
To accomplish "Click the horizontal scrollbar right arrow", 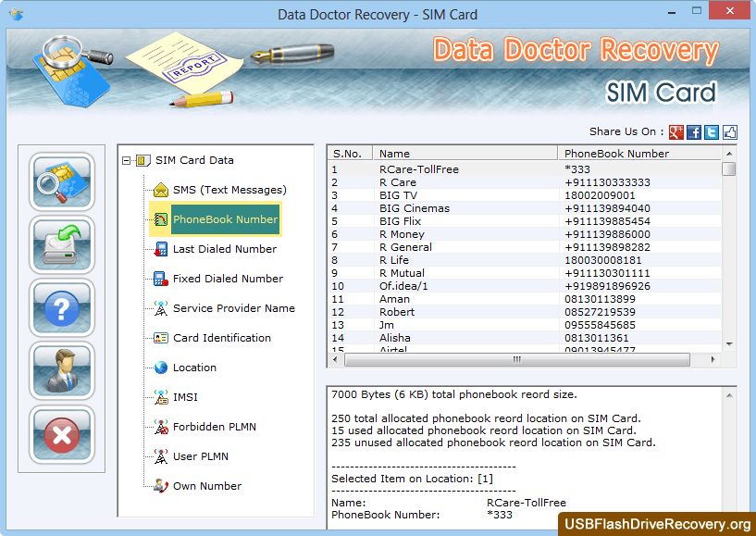I will [713, 359].
